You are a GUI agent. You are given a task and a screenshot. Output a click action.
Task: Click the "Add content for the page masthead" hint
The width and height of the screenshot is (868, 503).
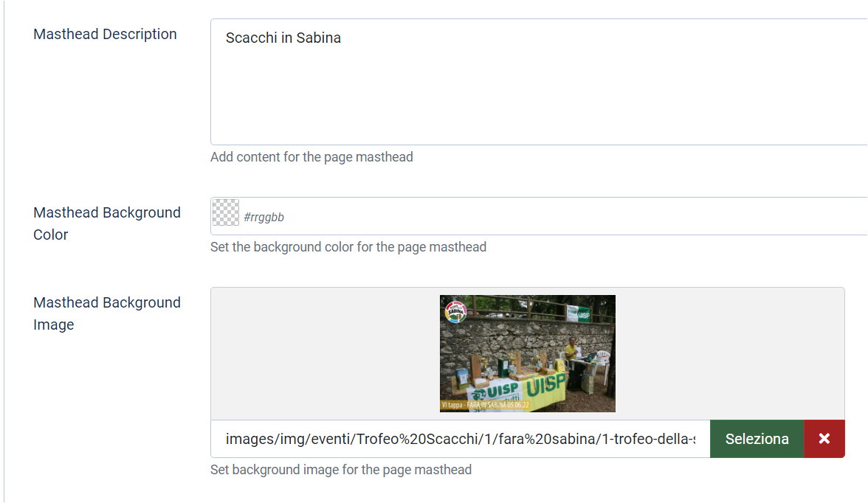(x=311, y=157)
